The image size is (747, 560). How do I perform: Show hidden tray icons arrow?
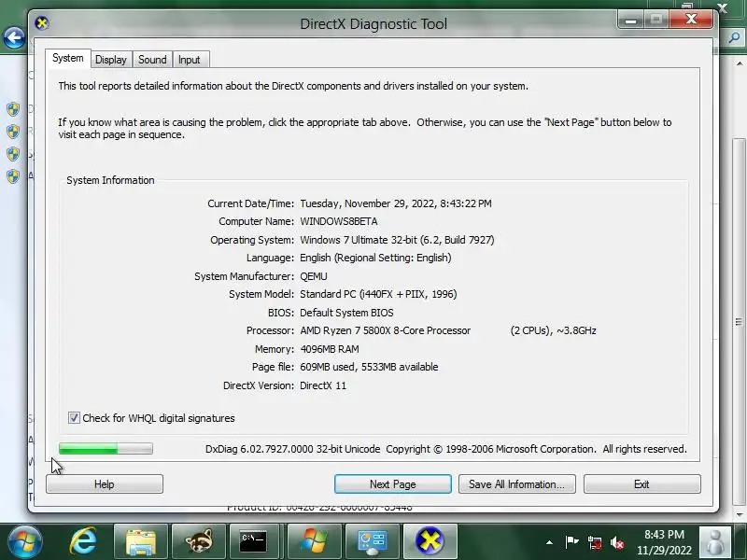549,542
